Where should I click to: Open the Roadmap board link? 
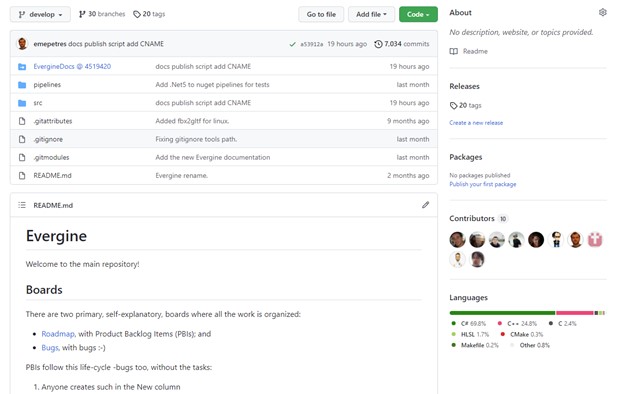coord(58,334)
